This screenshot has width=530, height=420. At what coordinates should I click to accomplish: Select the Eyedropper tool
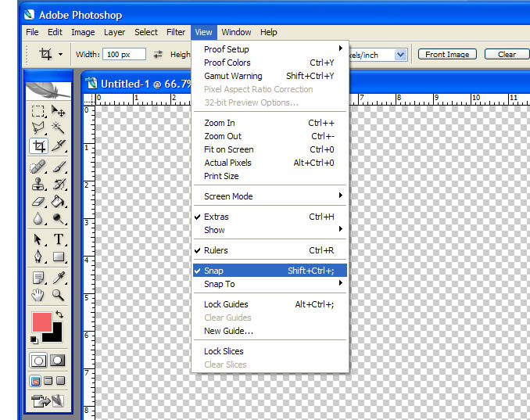click(x=58, y=277)
